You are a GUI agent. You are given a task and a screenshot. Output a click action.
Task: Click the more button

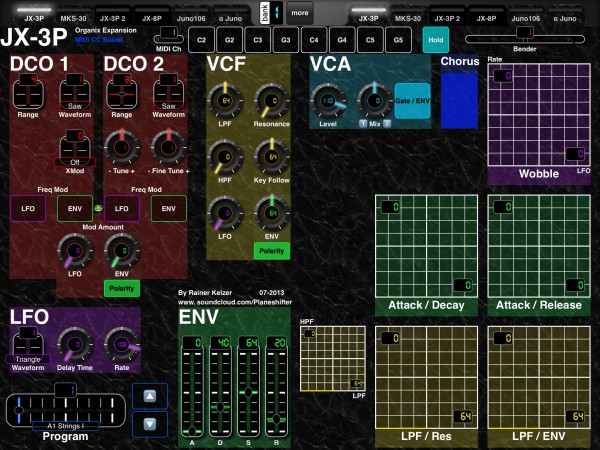(300, 13)
